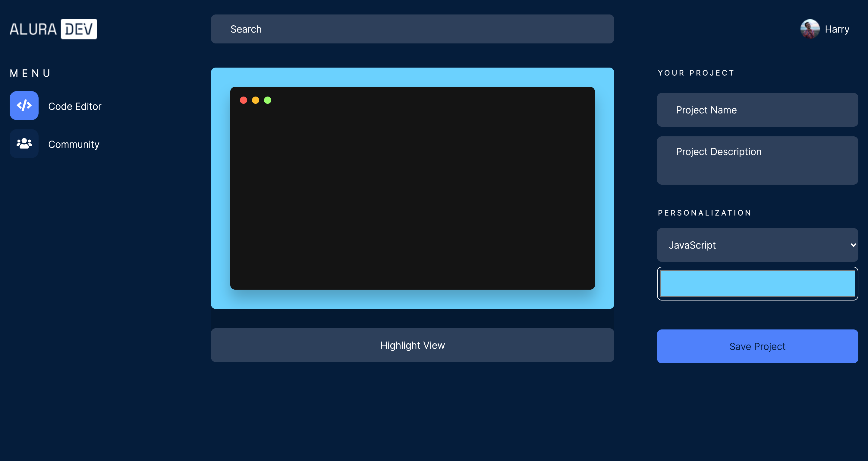Click the green dot in editor window

[x=268, y=100]
